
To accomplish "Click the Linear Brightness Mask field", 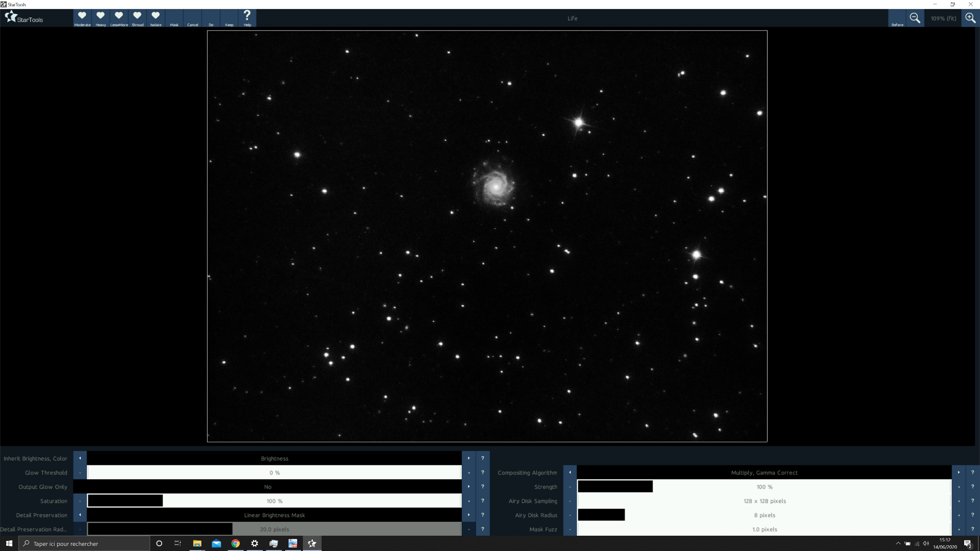I will [x=274, y=515].
